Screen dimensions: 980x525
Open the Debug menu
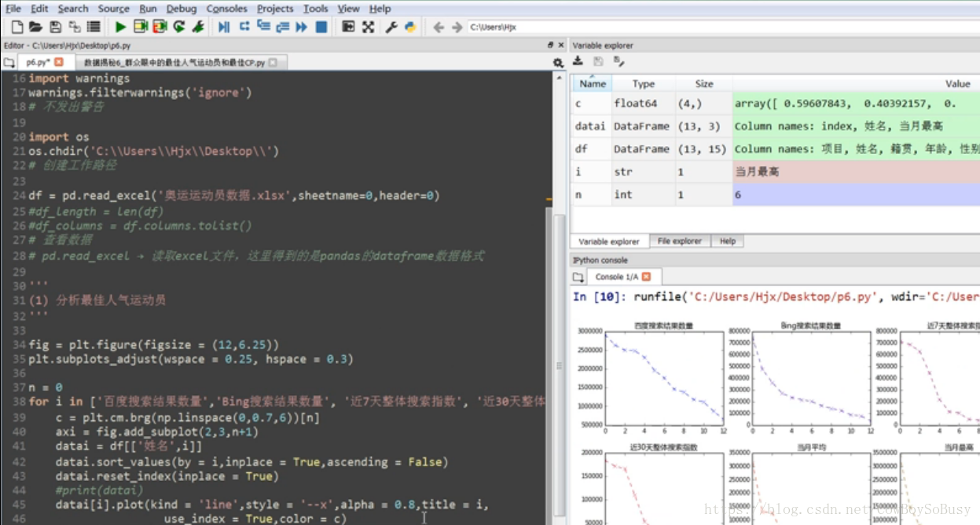182,9
